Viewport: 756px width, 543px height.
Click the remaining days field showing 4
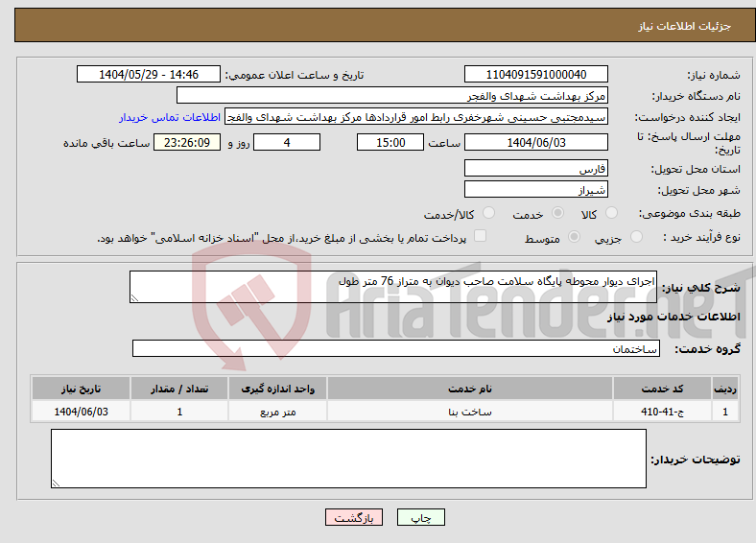[x=287, y=142]
